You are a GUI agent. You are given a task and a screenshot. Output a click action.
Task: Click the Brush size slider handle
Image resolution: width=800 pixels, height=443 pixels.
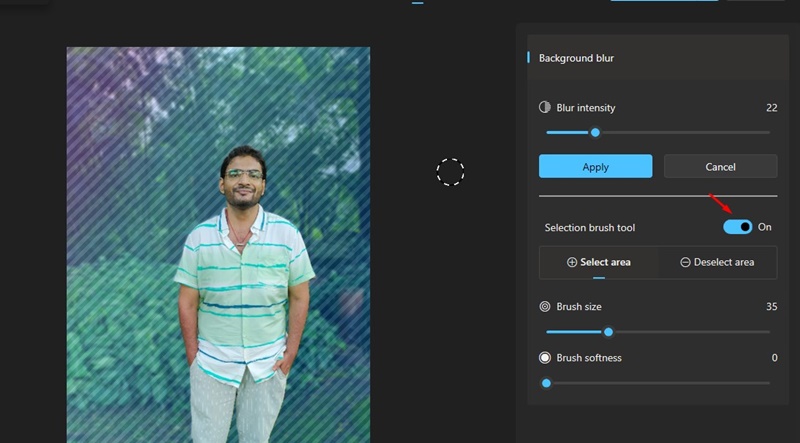(x=608, y=332)
